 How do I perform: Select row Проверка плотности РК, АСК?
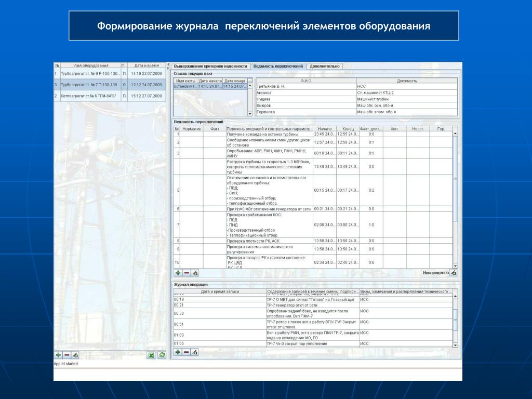click(313, 241)
